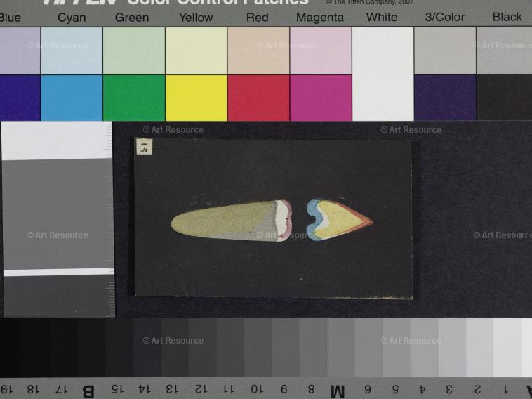The height and width of the screenshot is (399, 532).
Task: Select the saturated magenta color patch
Action: (321, 98)
